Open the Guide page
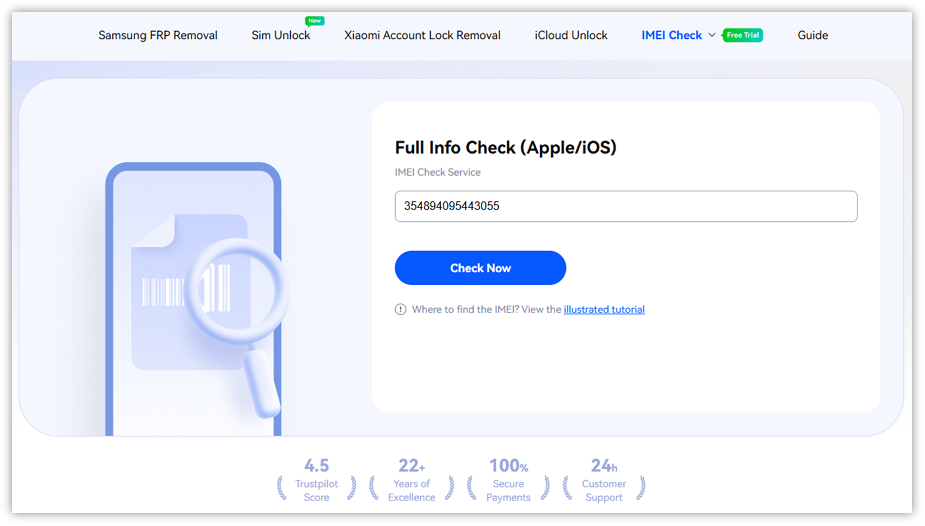 click(x=812, y=35)
